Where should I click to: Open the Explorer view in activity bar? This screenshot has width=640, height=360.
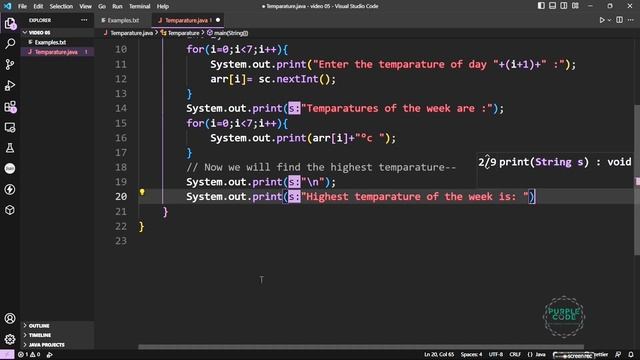point(10,23)
